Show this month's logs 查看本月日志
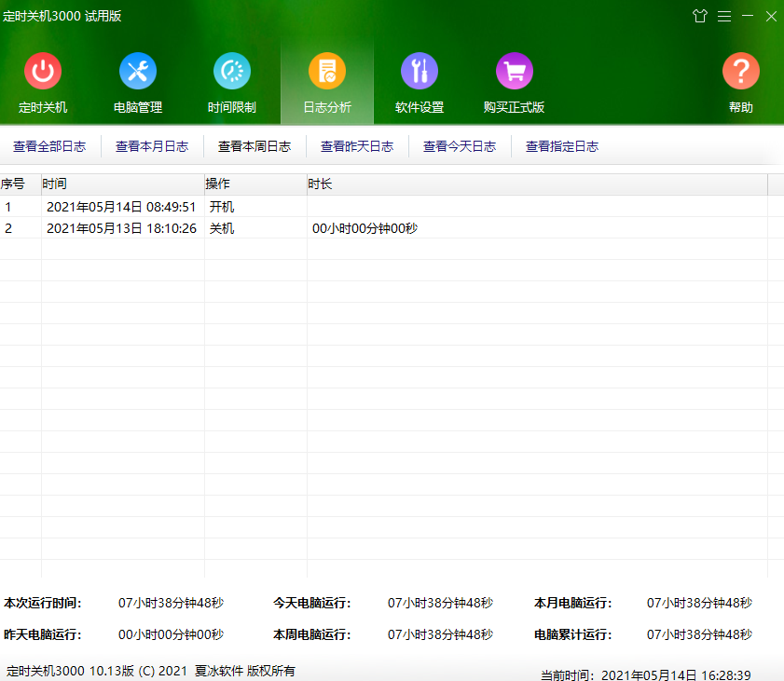 152,146
